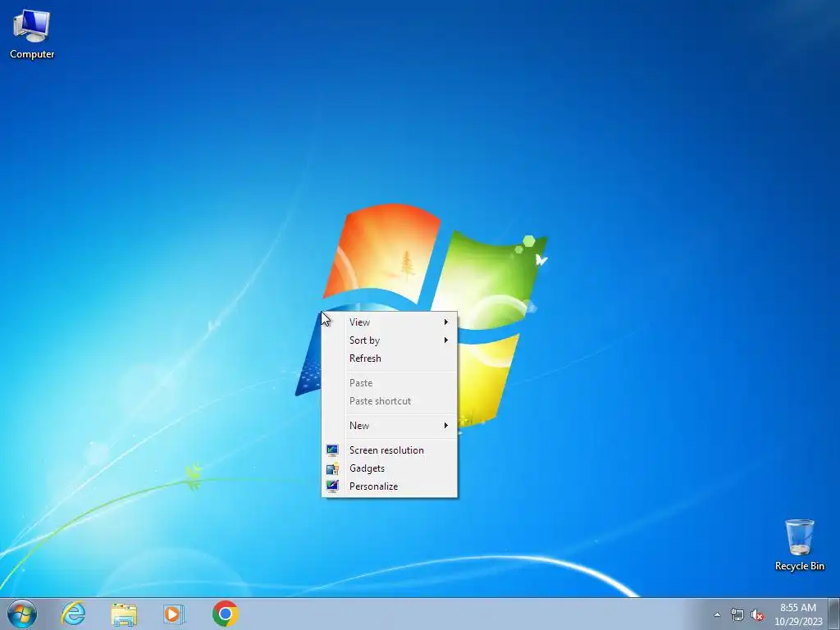Click the arrow beside New
This screenshot has width=840, height=630.
pos(445,426)
